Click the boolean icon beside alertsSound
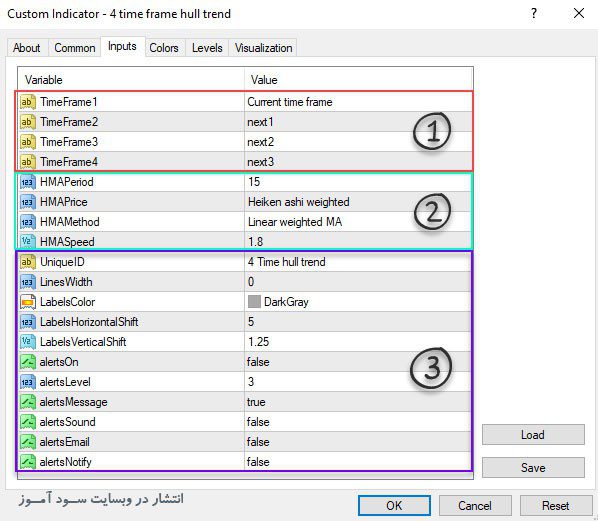This screenshot has width=598, height=521. 28,422
